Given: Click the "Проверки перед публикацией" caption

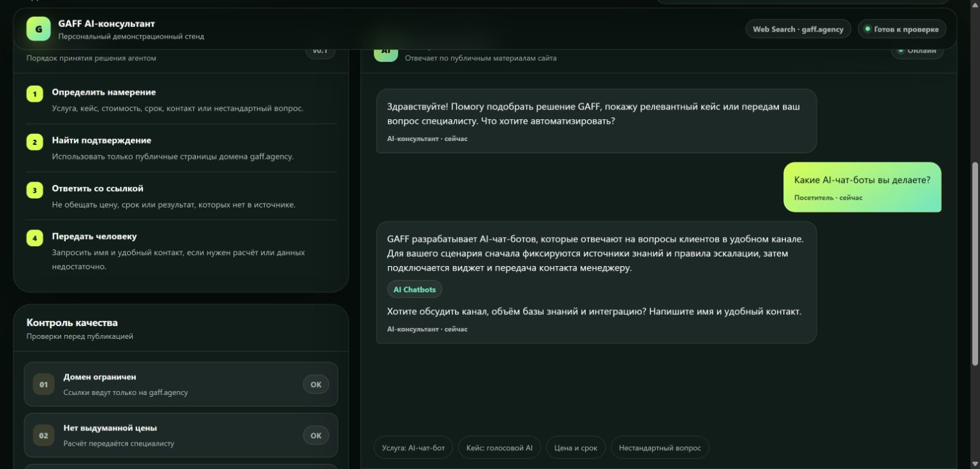Looking at the screenshot, I should click(80, 336).
